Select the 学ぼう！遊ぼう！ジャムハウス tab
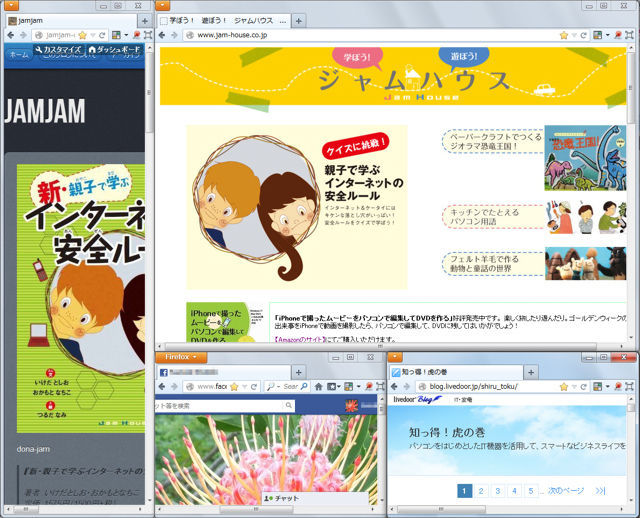Screen dimensions: 640x518 point(224,21)
